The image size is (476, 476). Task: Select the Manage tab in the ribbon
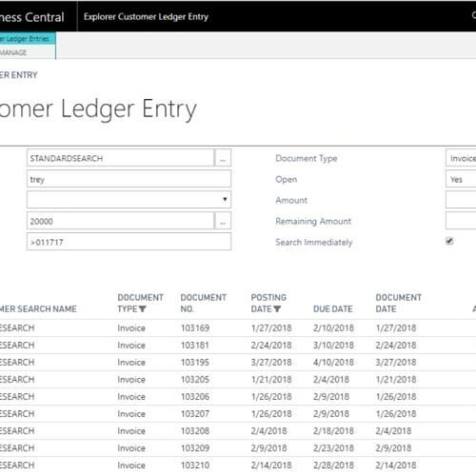pos(12,52)
